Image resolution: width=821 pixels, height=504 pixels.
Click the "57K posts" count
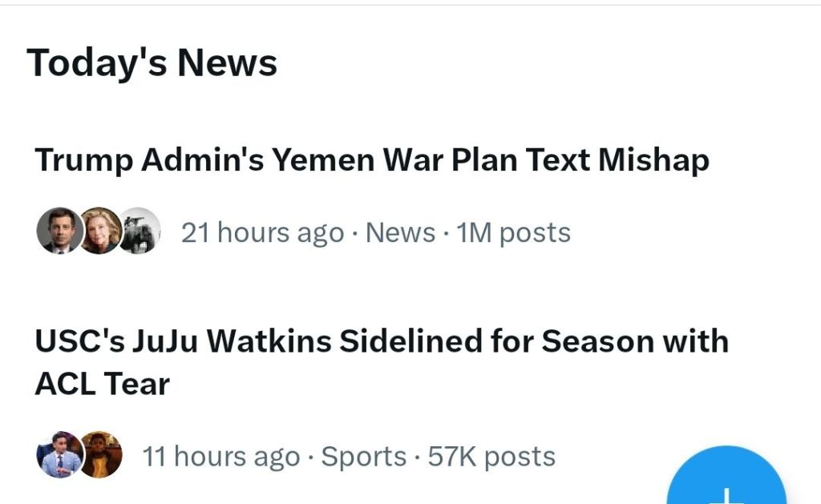tap(491, 457)
